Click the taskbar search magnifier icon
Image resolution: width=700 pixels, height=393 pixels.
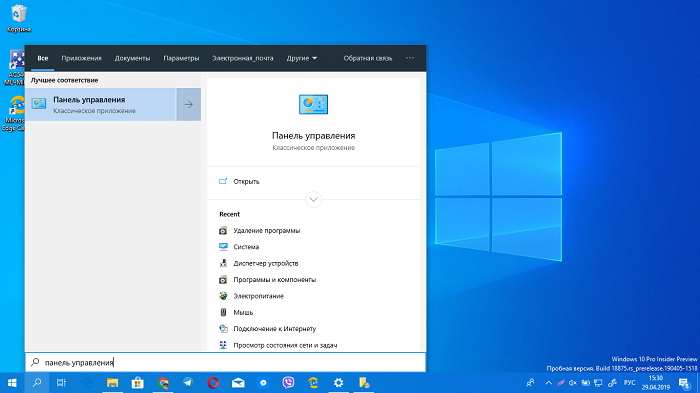tap(37, 383)
